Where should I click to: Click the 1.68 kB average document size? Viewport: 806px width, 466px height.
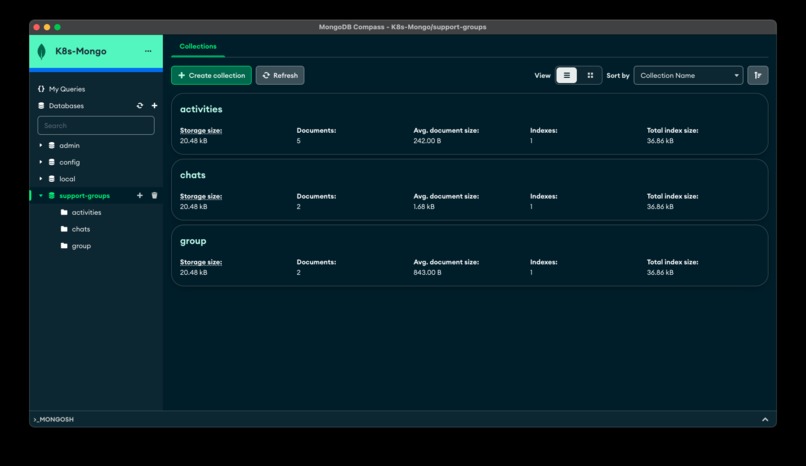[x=424, y=207]
